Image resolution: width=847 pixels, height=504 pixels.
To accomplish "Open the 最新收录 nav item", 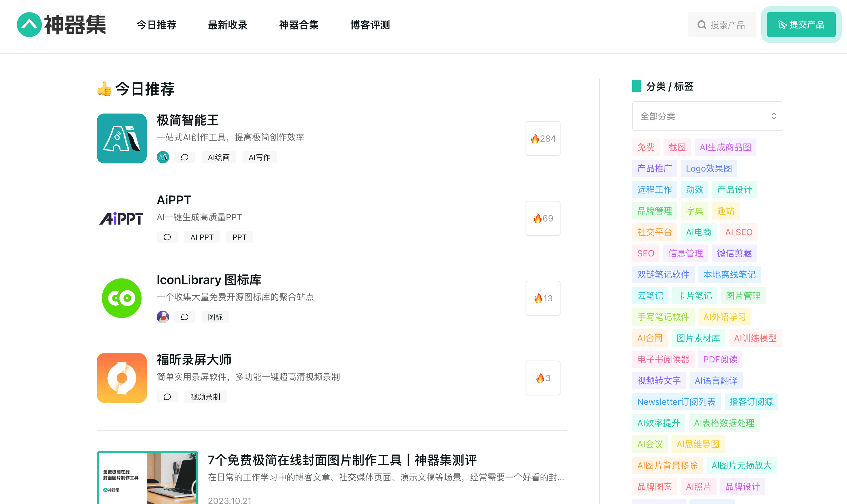I will (228, 25).
